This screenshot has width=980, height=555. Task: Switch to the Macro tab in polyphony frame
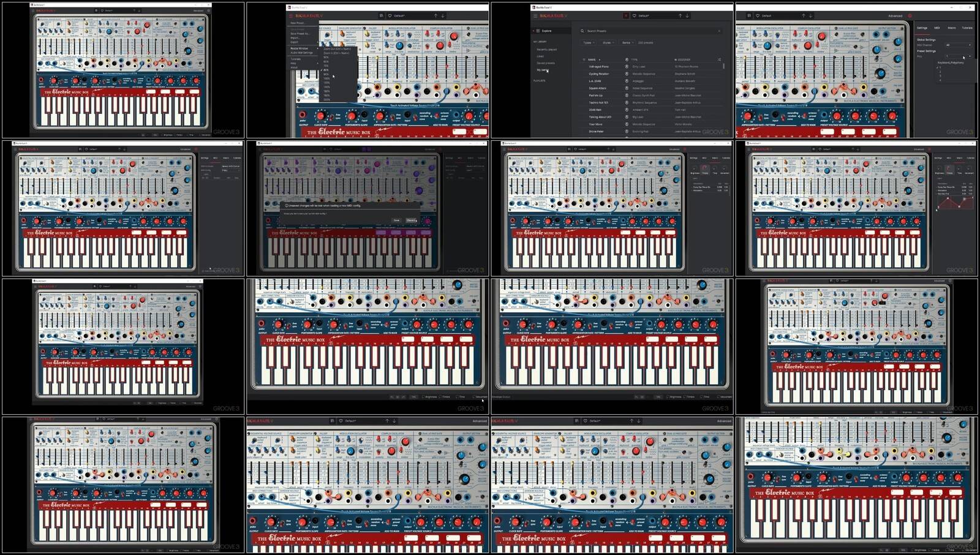click(951, 28)
